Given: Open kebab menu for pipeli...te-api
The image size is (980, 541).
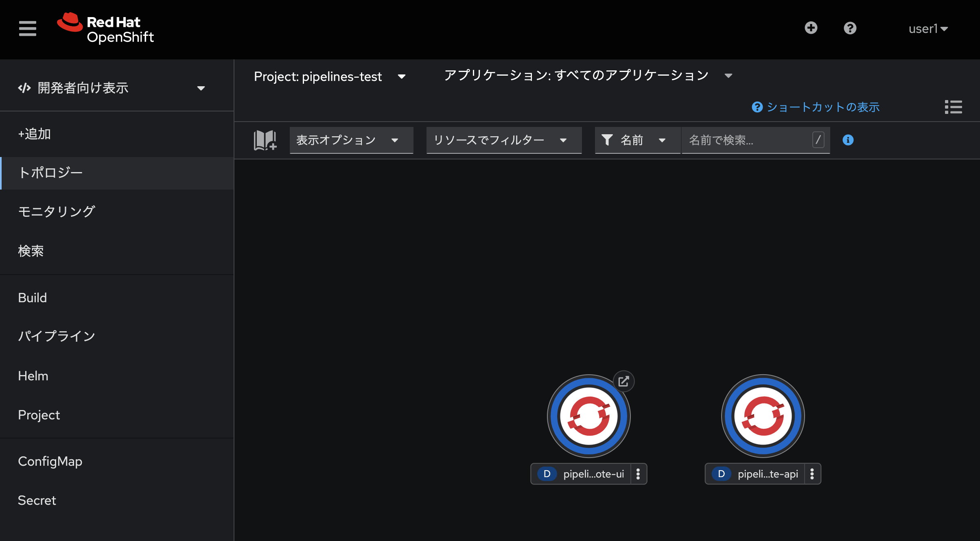Looking at the screenshot, I should pos(812,474).
